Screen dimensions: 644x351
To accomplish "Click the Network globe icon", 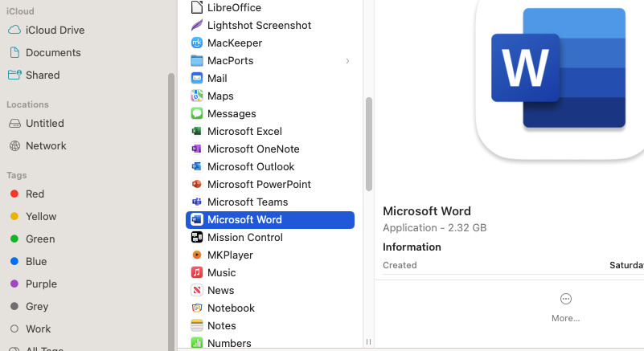I will [14, 145].
